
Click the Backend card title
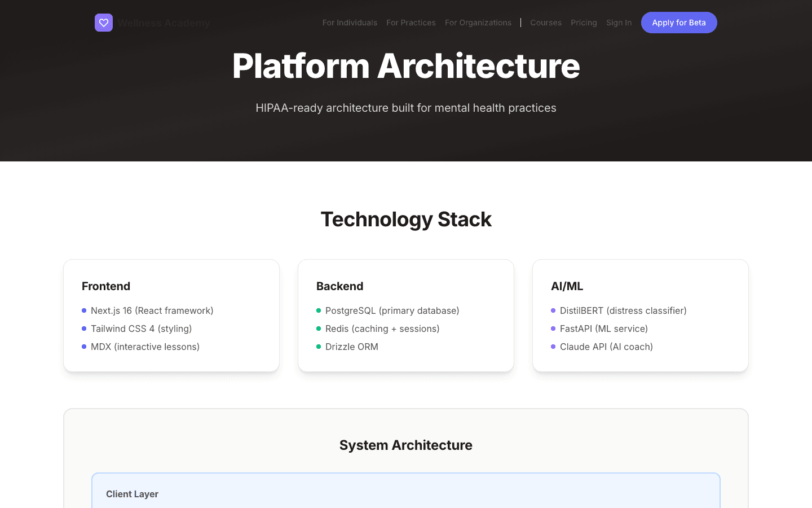coord(340,286)
